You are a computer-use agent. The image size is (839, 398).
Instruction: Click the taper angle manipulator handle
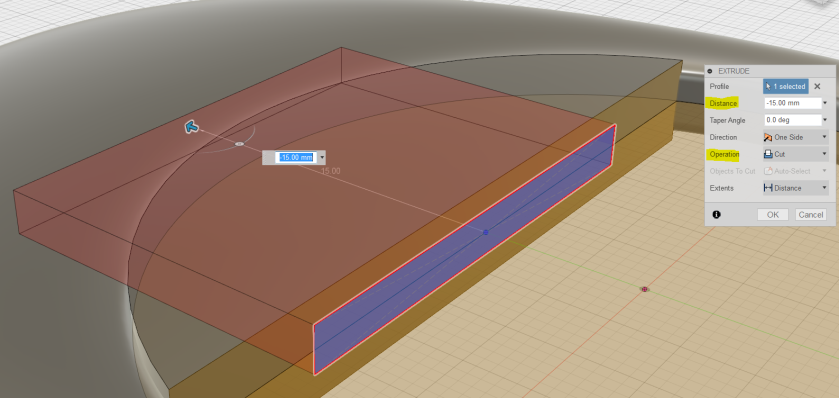click(x=239, y=144)
